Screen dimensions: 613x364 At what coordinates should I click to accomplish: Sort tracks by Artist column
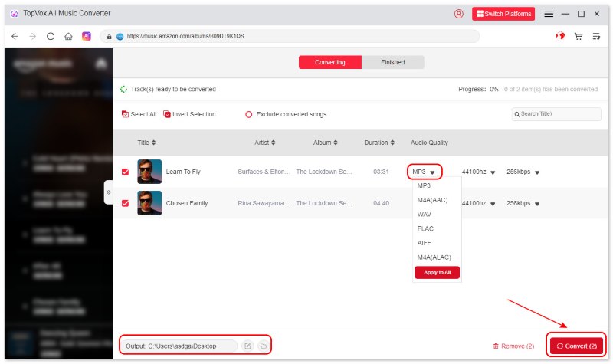[265, 143]
